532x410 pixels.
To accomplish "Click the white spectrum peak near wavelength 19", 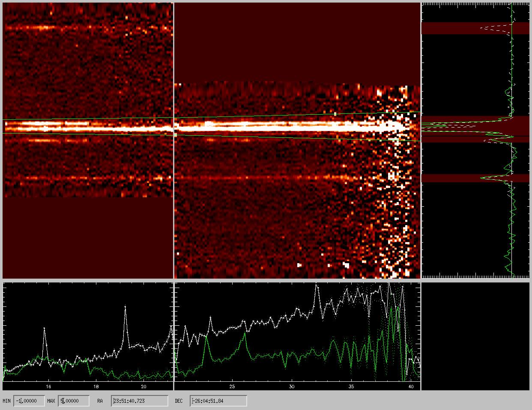I will (126, 306).
